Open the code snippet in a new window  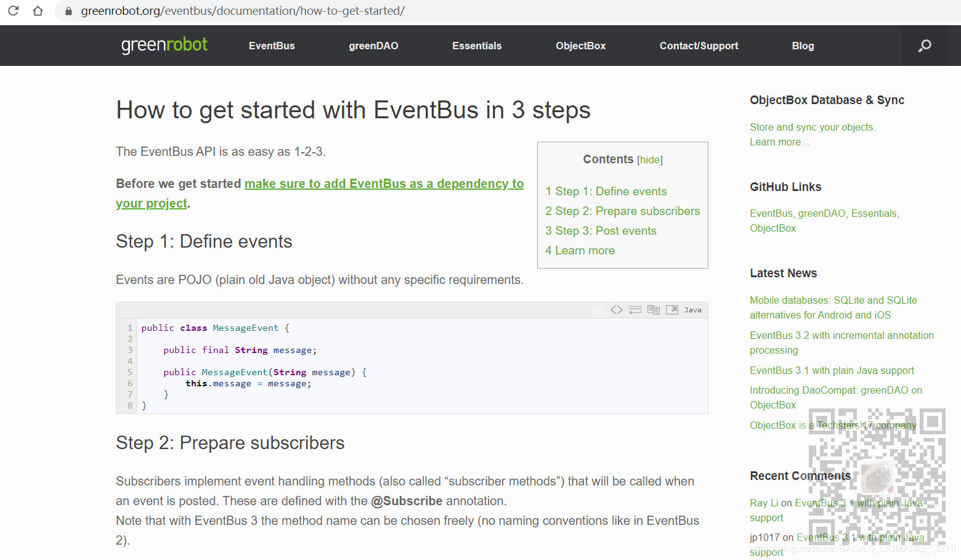click(x=671, y=309)
